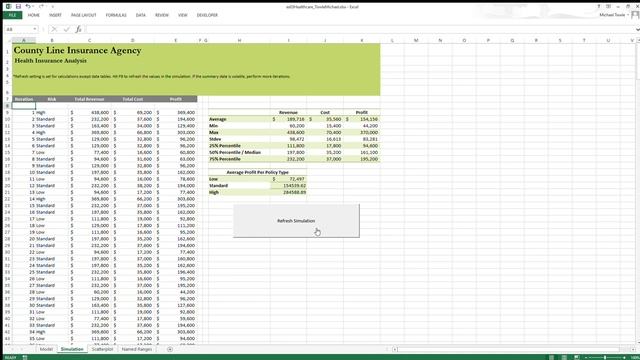Open the DATA ribbon tab

140,15
